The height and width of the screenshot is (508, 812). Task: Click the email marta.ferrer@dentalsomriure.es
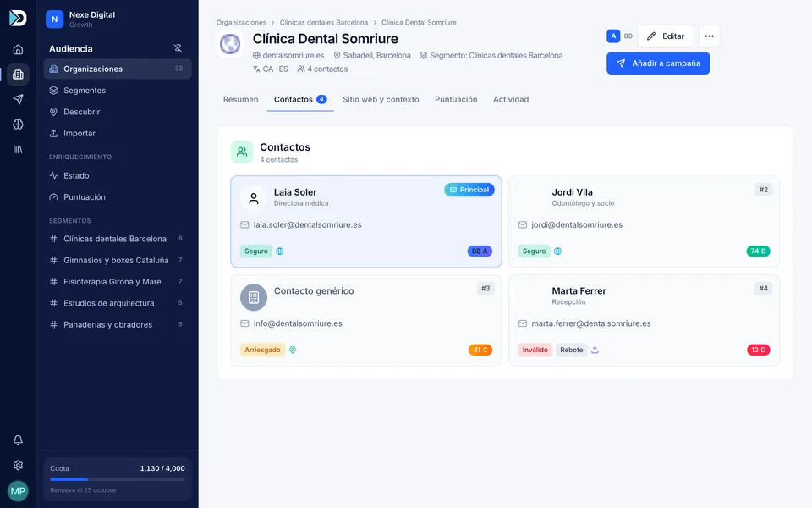591,323
